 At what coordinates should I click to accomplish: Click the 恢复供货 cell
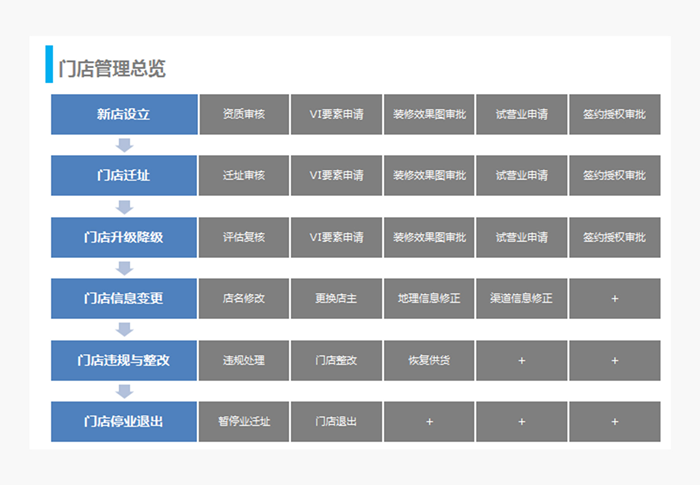pos(429,360)
